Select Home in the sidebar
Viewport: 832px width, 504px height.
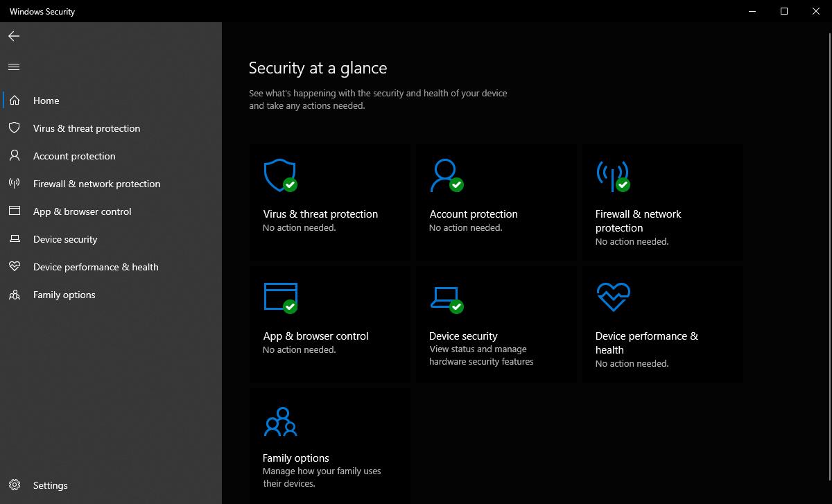111,101
